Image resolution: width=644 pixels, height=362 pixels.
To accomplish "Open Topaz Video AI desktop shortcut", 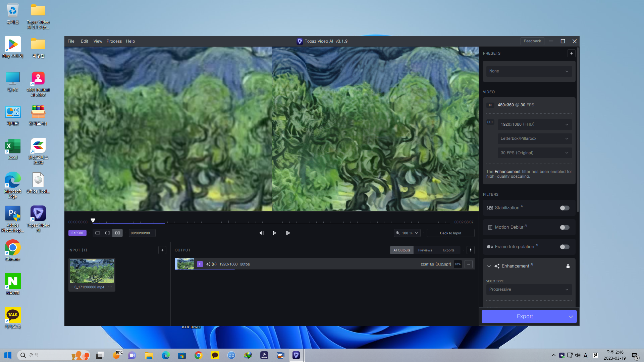I will click(38, 219).
